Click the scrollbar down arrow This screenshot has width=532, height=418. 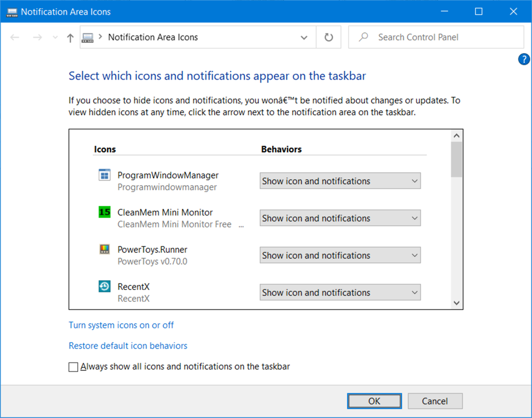456,302
